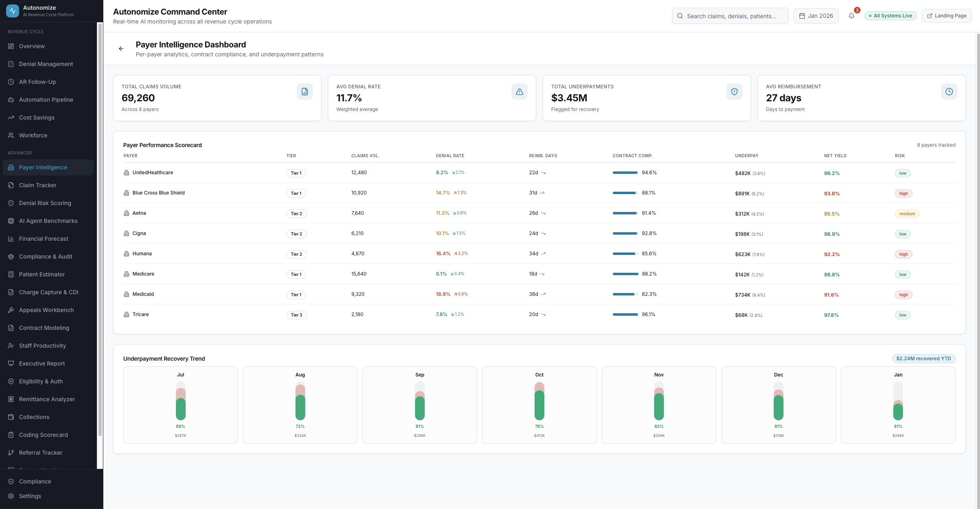Switch to the Claim Tracker section
980x509 pixels.
click(x=37, y=185)
